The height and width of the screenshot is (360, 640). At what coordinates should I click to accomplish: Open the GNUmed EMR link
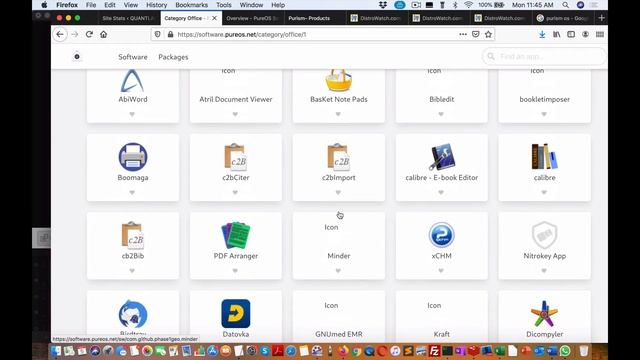tap(338, 334)
